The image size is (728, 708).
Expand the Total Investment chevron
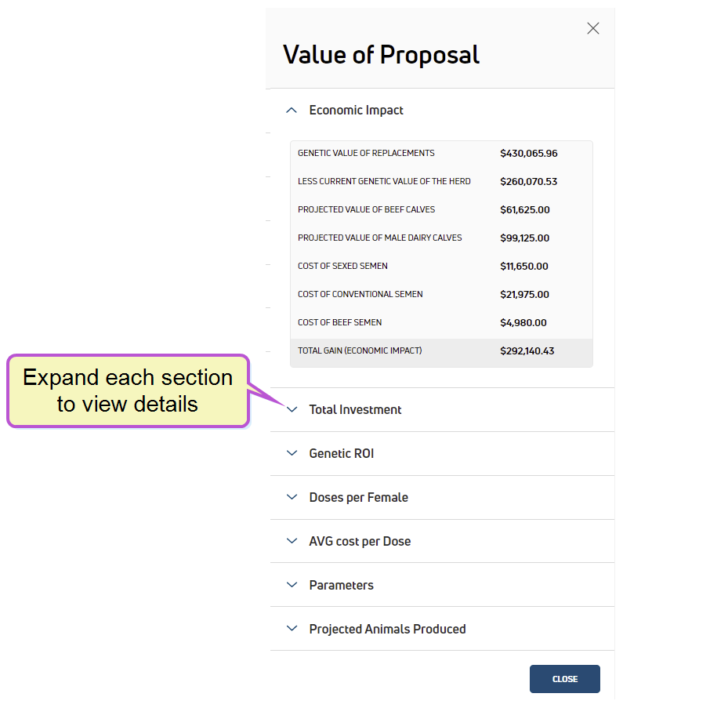(x=292, y=409)
